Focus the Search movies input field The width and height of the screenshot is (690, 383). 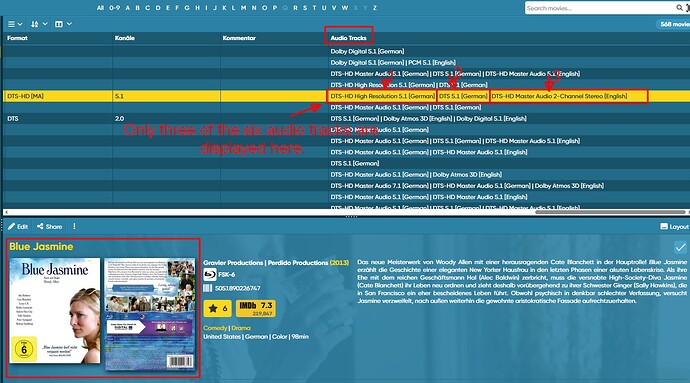(600, 8)
